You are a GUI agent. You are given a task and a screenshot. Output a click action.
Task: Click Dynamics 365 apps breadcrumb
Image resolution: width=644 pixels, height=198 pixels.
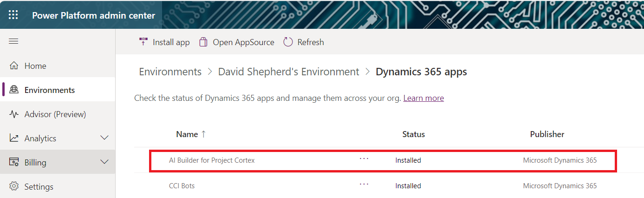[x=421, y=72]
